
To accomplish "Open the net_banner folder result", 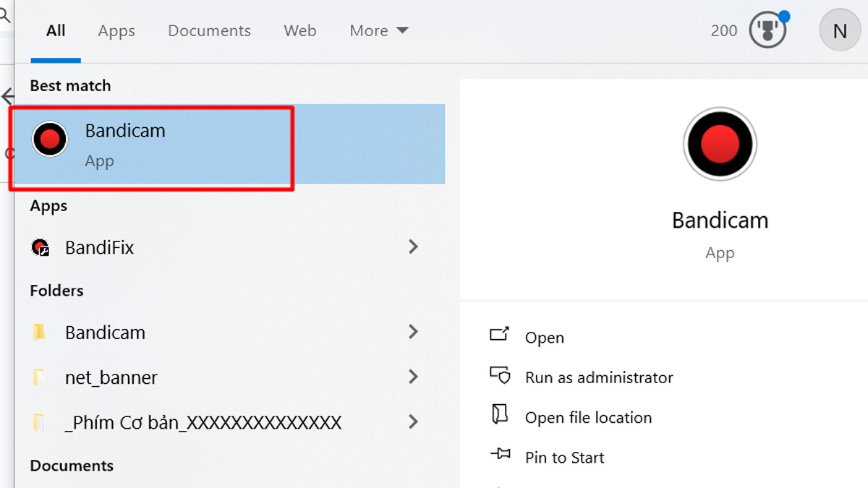I will (x=229, y=377).
